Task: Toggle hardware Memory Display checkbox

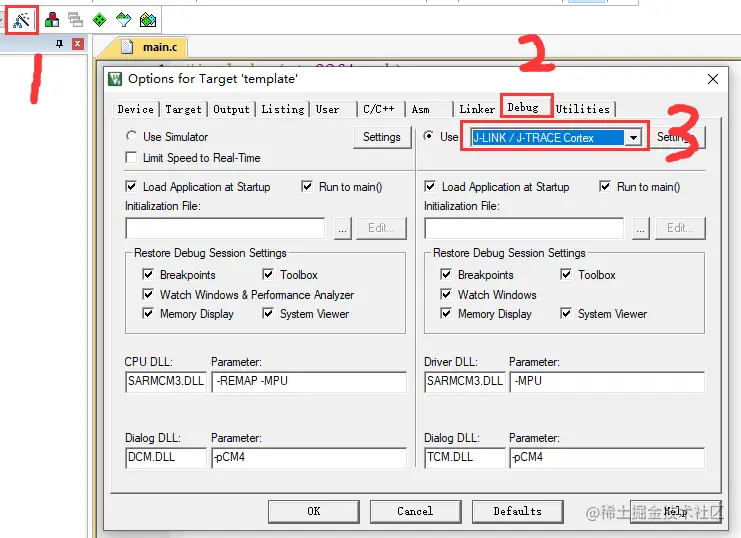Action: [446, 313]
